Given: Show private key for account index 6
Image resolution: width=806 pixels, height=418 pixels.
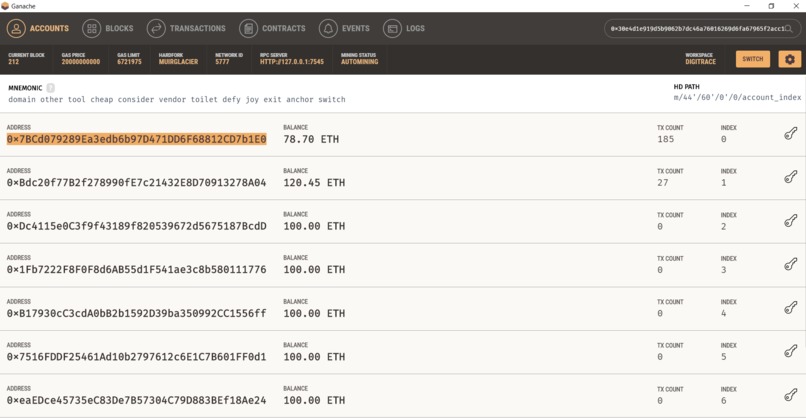Looking at the screenshot, I should point(791,395).
